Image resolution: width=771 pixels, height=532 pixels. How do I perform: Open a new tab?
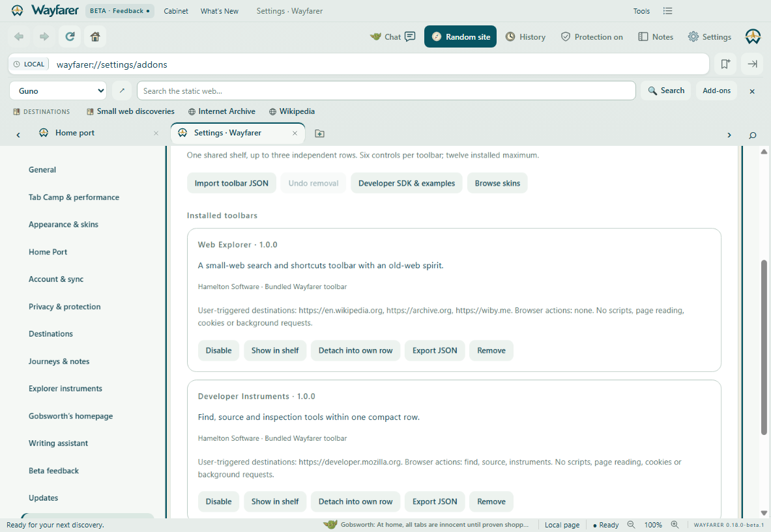[319, 133]
